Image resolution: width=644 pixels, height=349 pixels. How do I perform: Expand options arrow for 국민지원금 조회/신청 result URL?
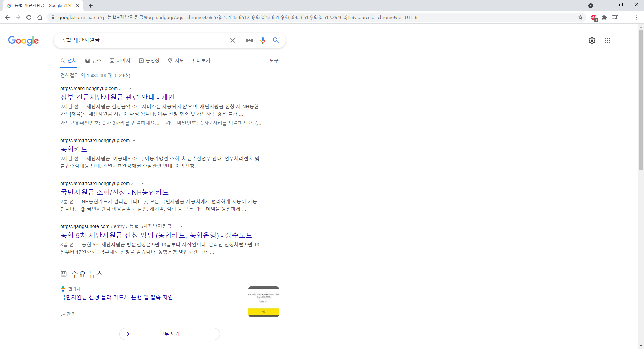[x=143, y=184]
